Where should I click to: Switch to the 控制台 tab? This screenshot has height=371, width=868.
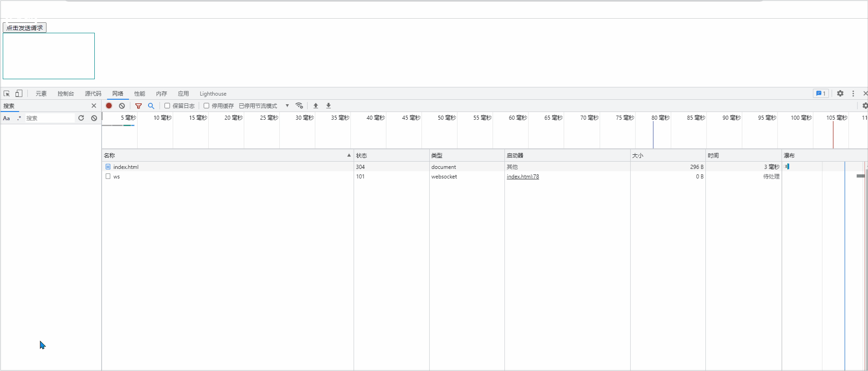[x=66, y=94]
